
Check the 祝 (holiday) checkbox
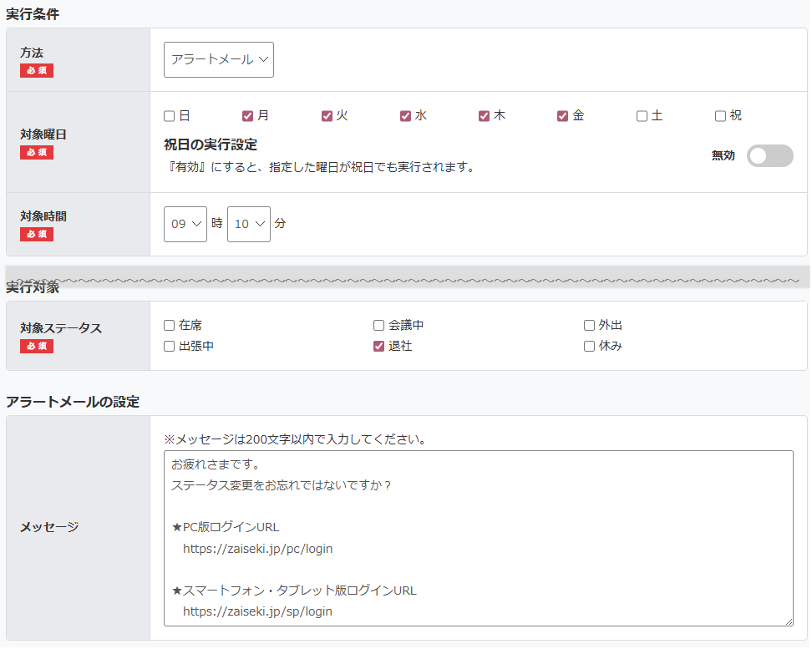pyautogui.click(x=720, y=116)
